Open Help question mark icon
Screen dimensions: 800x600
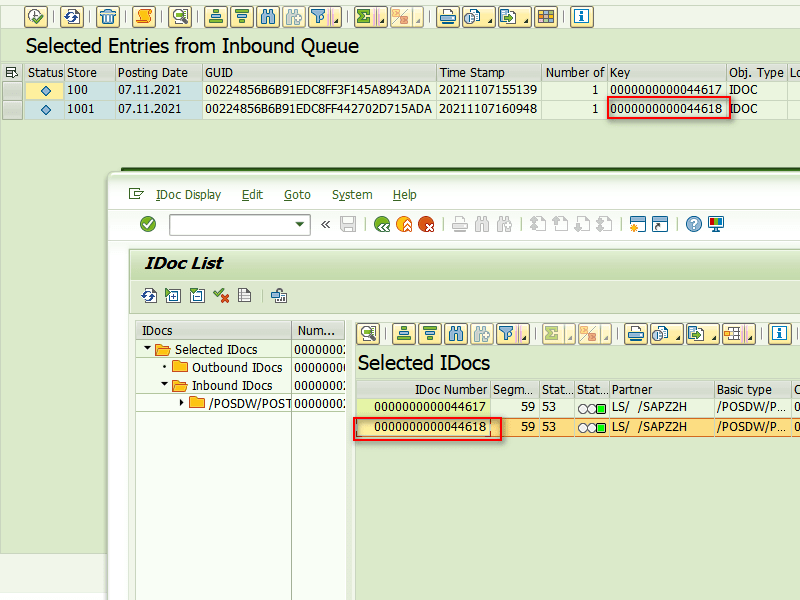click(694, 225)
